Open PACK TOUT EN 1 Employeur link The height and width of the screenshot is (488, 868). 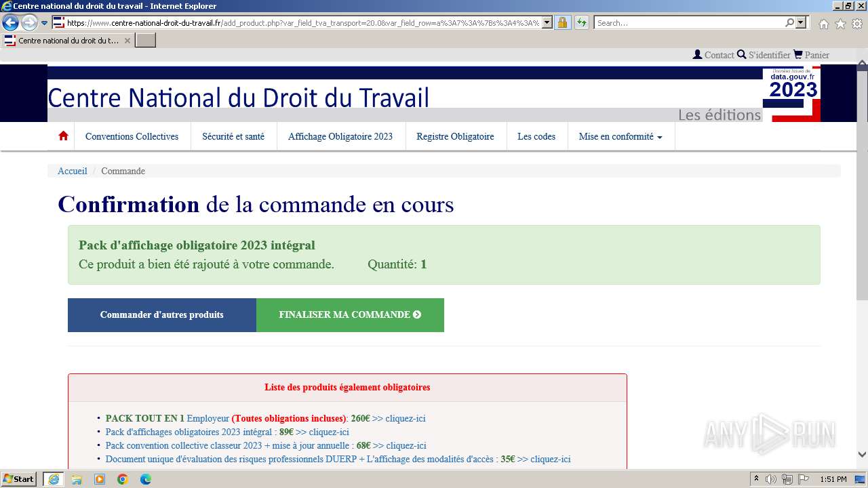click(266, 418)
